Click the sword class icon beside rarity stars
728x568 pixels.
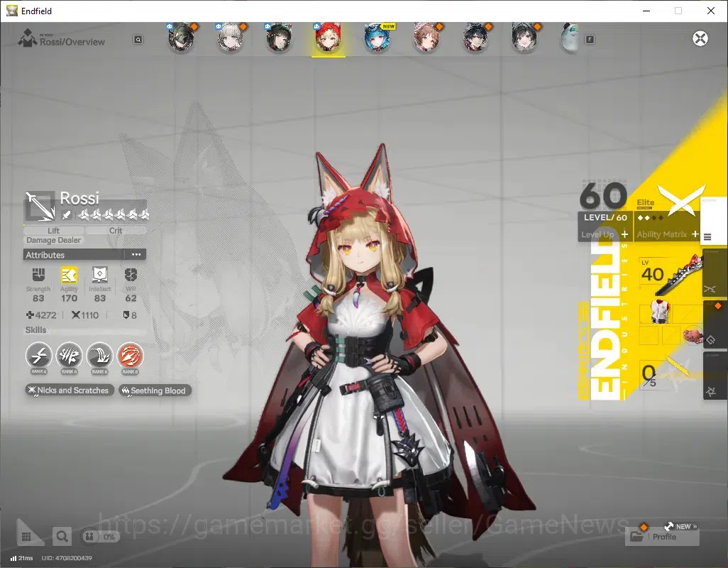click(x=67, y=214)
